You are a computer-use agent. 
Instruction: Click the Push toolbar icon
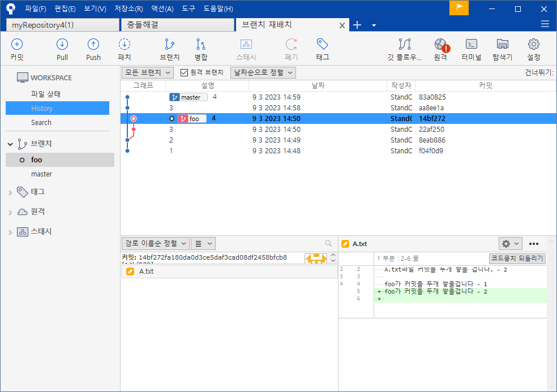click(x=93, y=44)
